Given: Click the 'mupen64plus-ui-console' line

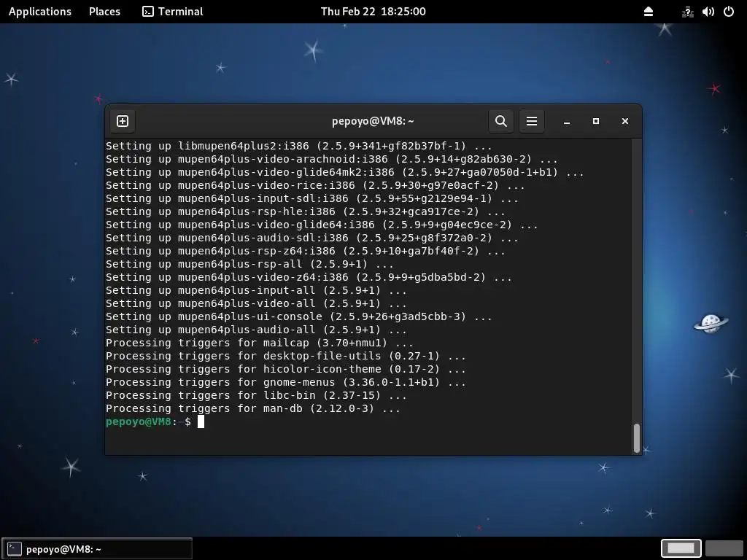Looking at the screenshot, I should (x=298, y=316).
